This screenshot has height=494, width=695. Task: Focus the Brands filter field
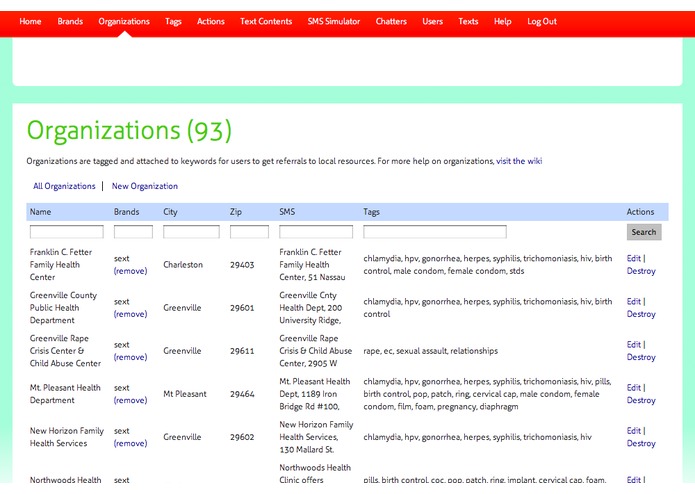pyautogui.click(x=133, y=232)
